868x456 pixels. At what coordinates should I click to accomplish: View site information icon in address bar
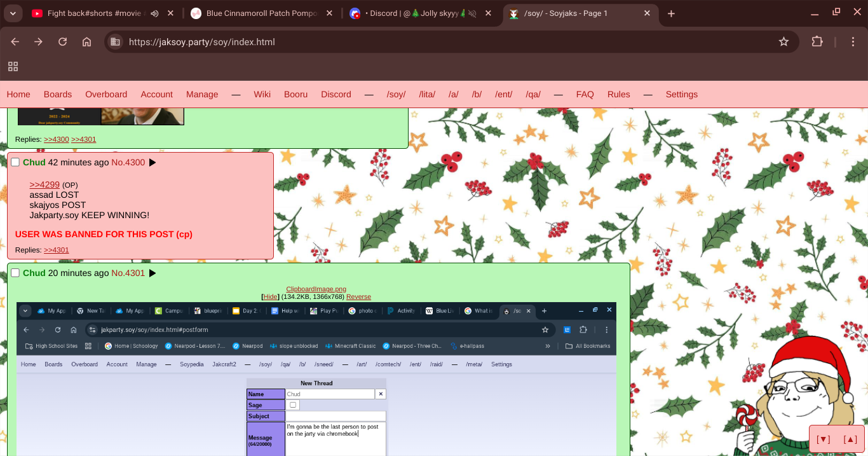coord(115,42)
